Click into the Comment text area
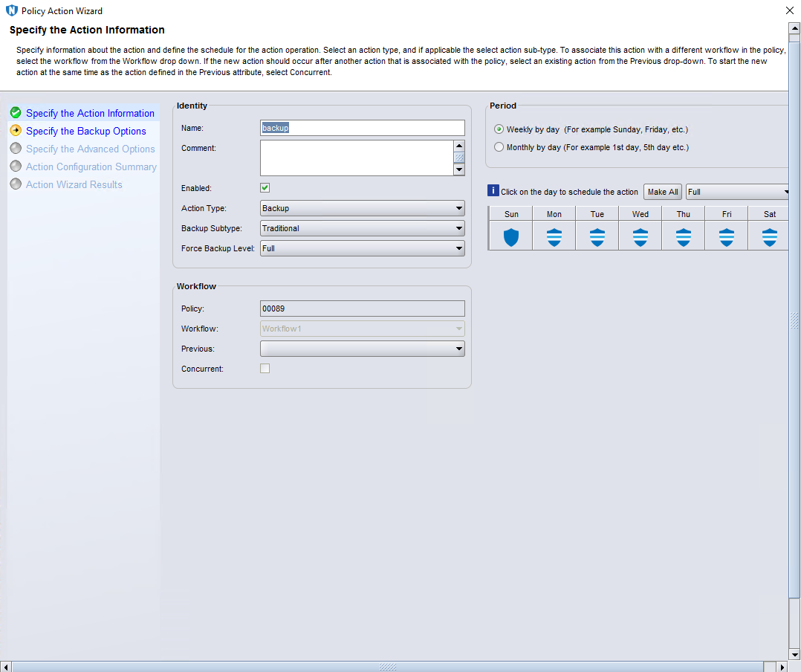Viewport: 801px width, 672px height. [356, 158]
